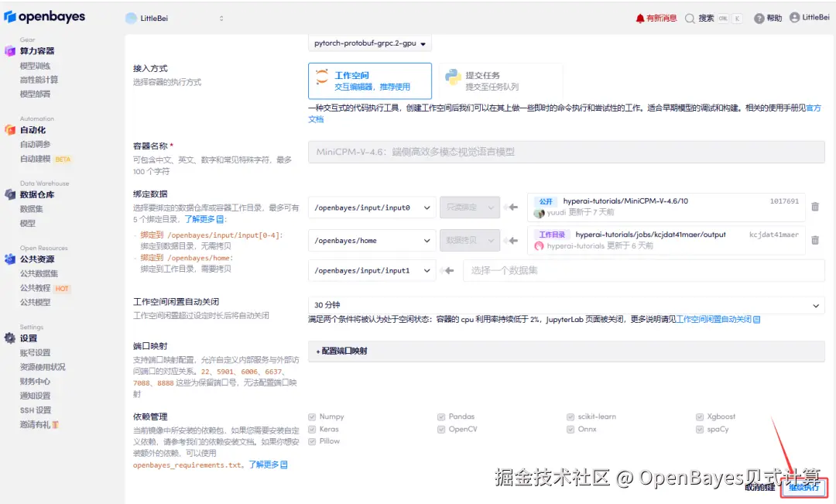Go to 模型部署 in sidebar

[x=35, y=94]
